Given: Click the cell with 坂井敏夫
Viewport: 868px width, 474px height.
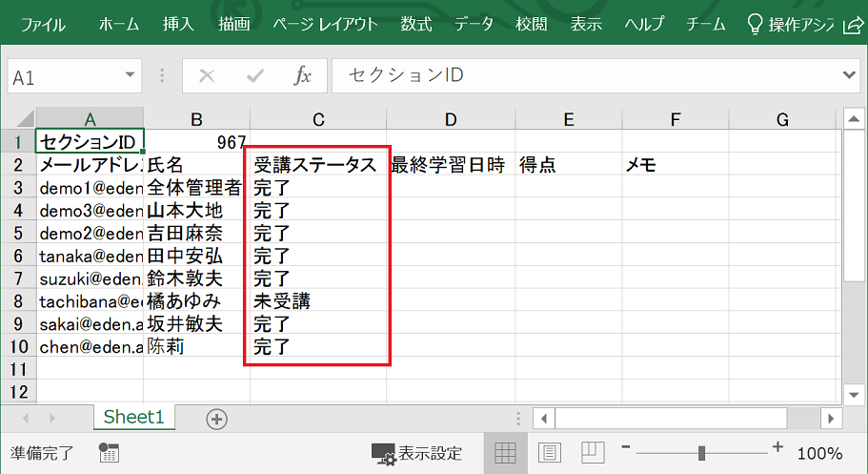Looking at the screenshot, I should 196,323.
